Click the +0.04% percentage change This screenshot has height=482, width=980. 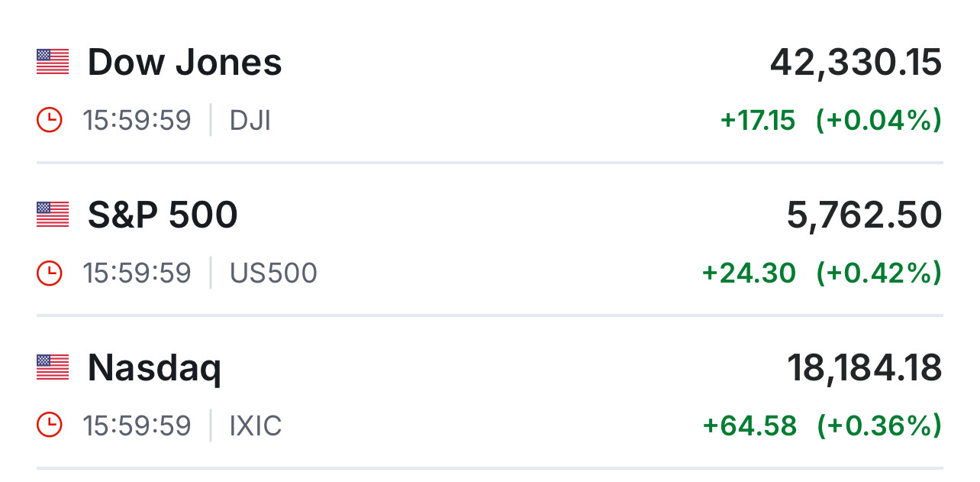pyautogui.click(x=878, y=121)
